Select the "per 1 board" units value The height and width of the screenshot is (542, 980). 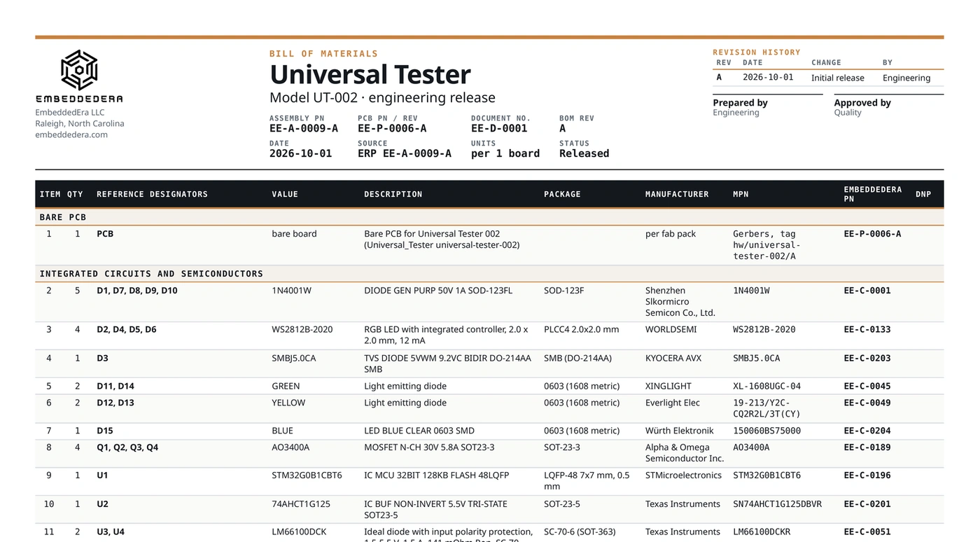pos(505,153)
